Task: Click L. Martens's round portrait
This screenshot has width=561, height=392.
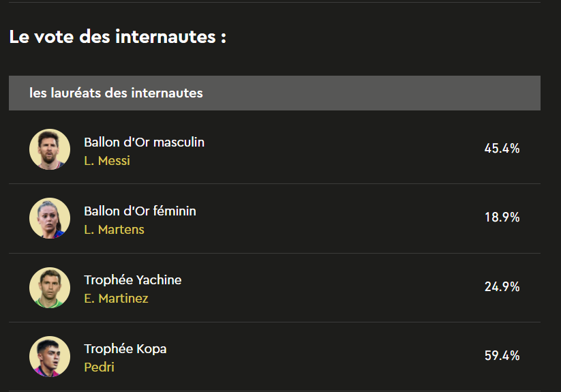Action: click(50, 218)
